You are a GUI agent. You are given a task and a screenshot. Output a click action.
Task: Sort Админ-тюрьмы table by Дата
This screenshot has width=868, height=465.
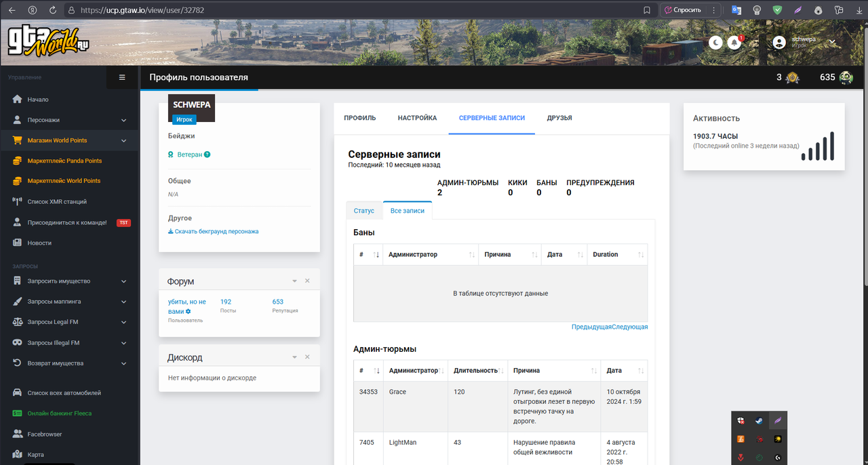(x=624, y=371)
